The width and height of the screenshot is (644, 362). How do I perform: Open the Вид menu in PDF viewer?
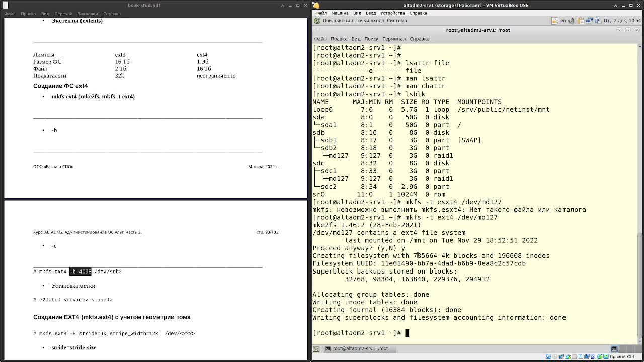[45, 14]
